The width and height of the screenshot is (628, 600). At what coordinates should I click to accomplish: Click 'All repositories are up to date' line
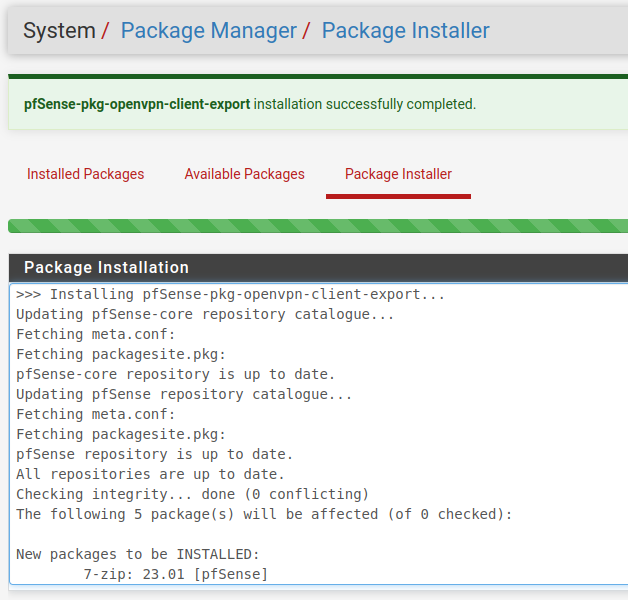150,475
